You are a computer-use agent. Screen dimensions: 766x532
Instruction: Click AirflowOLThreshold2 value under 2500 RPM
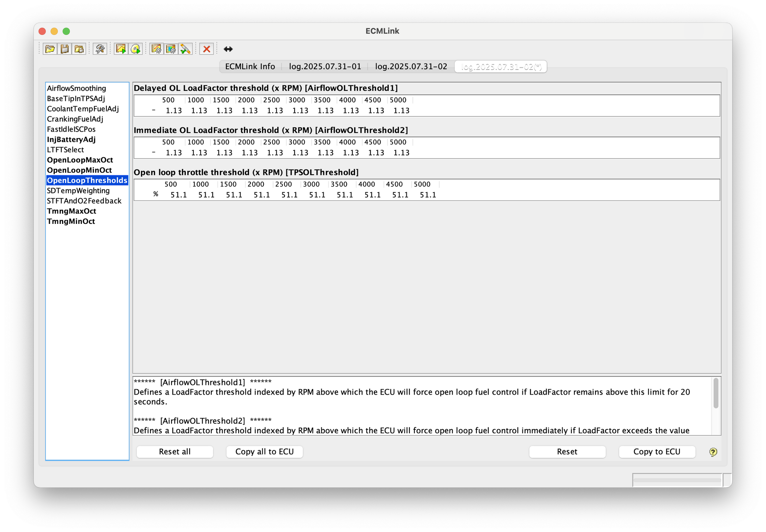(275, 153)
